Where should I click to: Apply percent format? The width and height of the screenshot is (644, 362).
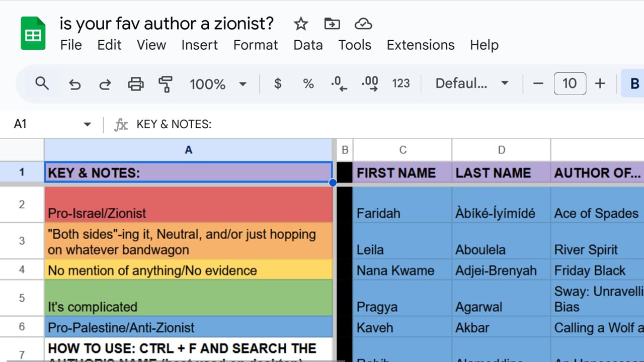click(308, 84)
